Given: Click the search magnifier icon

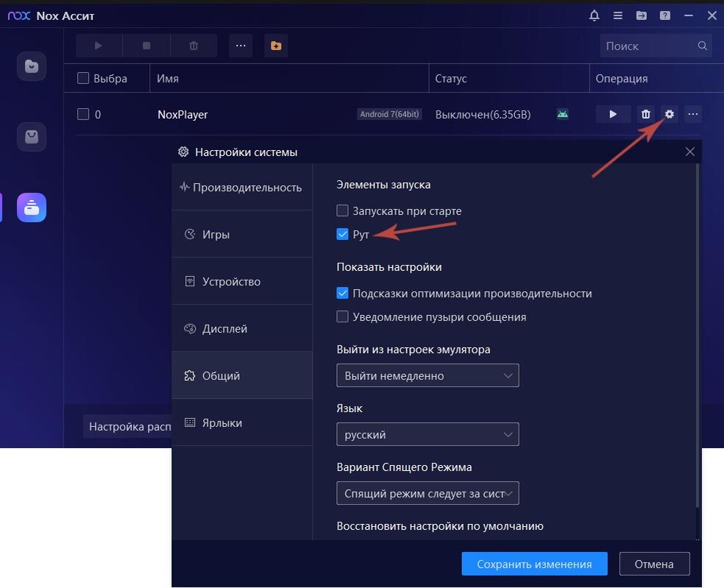Looking at the screenshot, I should (x=703, y=46).
